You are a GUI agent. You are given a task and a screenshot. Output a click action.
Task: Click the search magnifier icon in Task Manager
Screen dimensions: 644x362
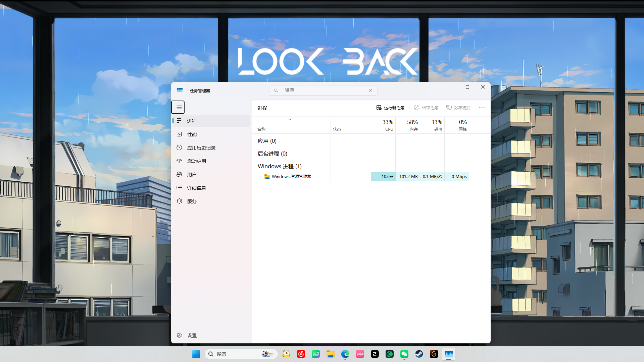pyautogui.click(x=276, y=90)
